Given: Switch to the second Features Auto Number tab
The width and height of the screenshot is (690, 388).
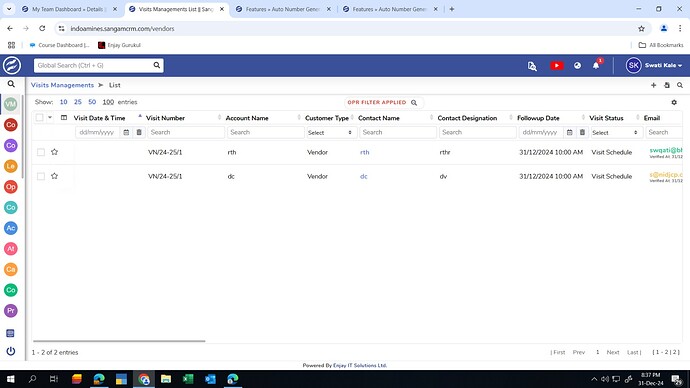Looking at the screenshot, I should (x=390, y=9).
